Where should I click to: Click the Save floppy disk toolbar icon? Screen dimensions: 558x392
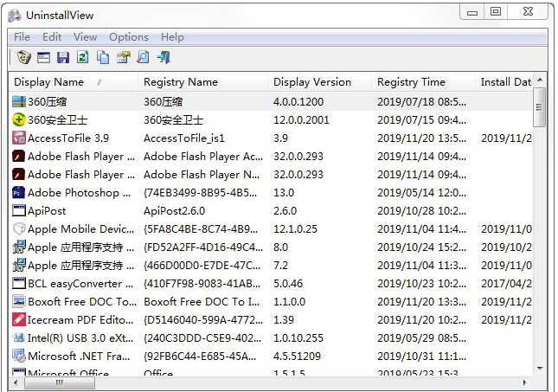(63, 57)
